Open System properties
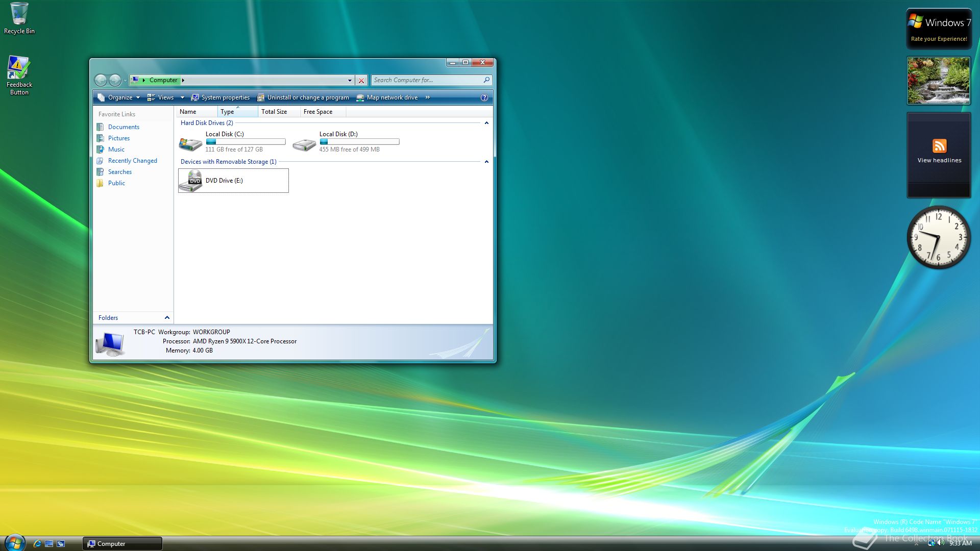Viewport: 980px width, 551px height. pos(220,97)
